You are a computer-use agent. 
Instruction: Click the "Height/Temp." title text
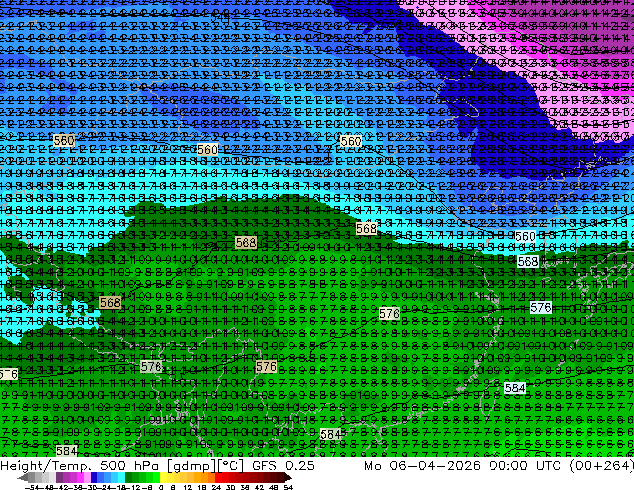[45, 466]
